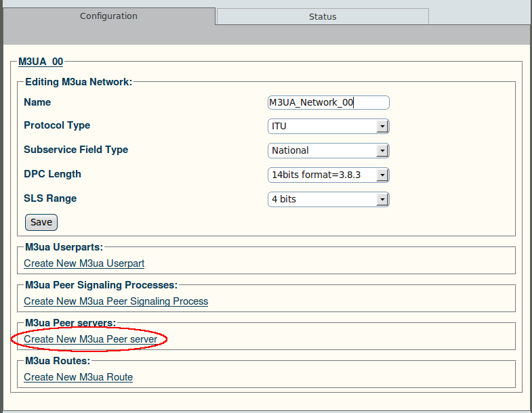Open the Protocol Type dropdown showing ITU
This screenshot has width=532, height=413.
(329, 126)
